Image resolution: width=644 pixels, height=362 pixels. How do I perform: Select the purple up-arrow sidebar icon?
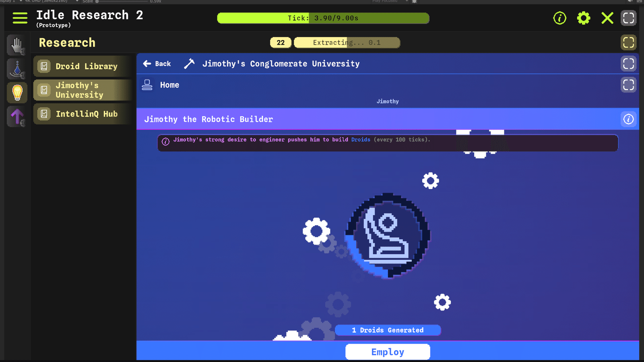(x=17, y=117)
